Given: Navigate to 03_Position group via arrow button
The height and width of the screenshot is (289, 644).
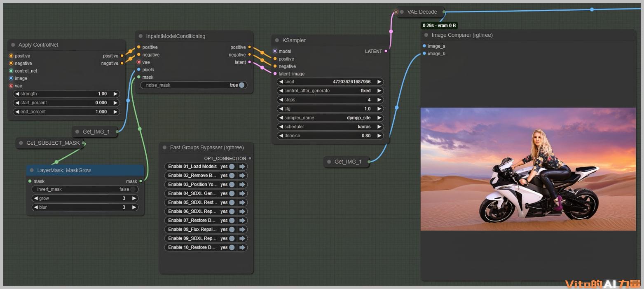Looking at the screenshot, I should [x=242, y=185].
